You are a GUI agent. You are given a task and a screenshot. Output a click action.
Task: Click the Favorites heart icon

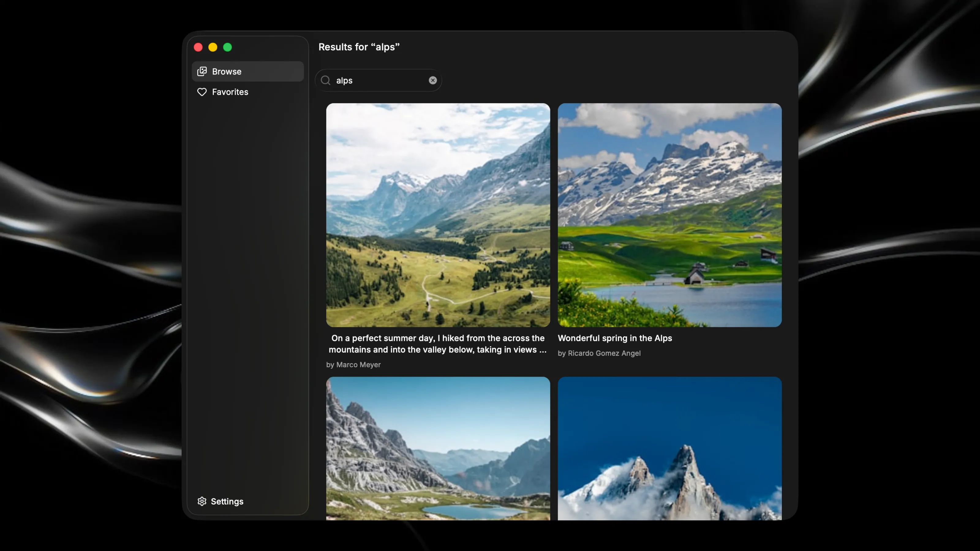[x=202, y=92]
